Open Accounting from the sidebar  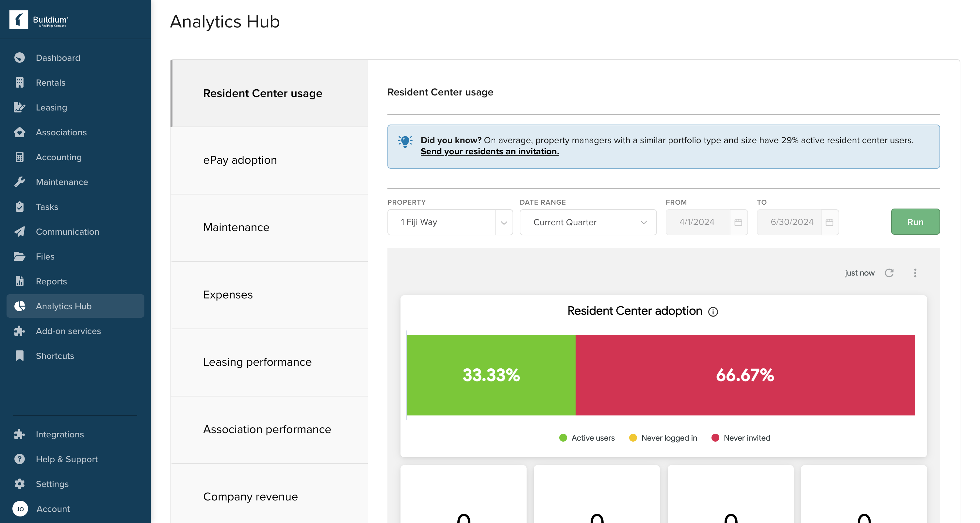click(x=75, y=157)
